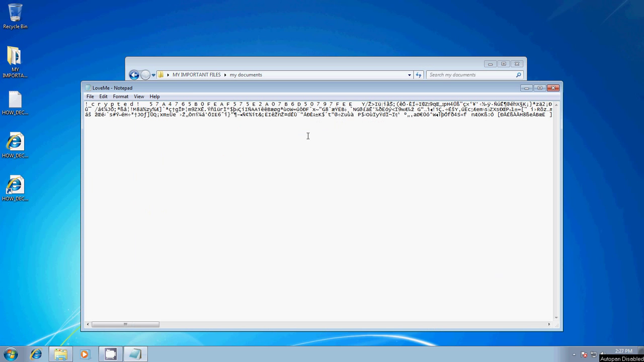The width and height of the screenshot is (644, 362).
Task: Click the Notepad scroll left arrow
Action: [x=88, y=324]
